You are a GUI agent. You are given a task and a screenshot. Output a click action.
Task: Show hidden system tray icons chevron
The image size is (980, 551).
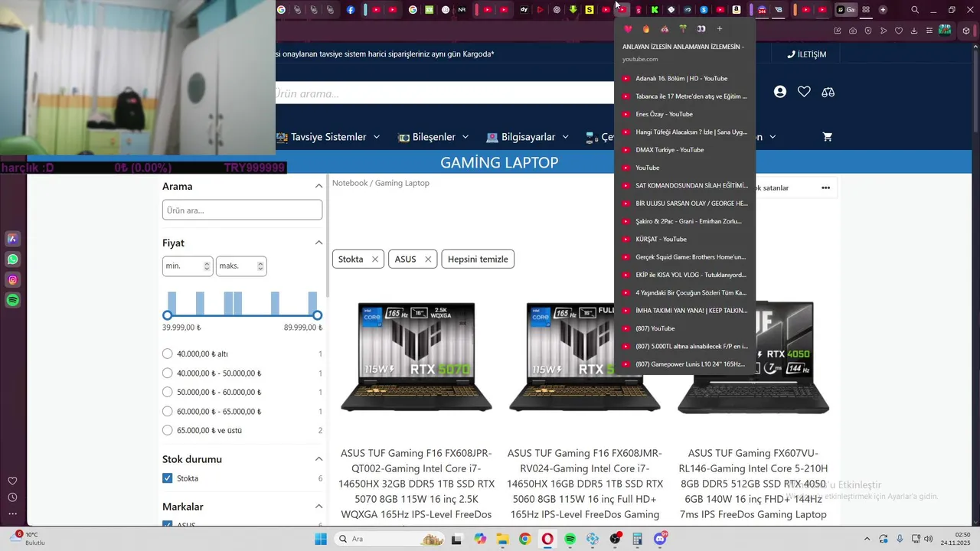pos(867,539)
